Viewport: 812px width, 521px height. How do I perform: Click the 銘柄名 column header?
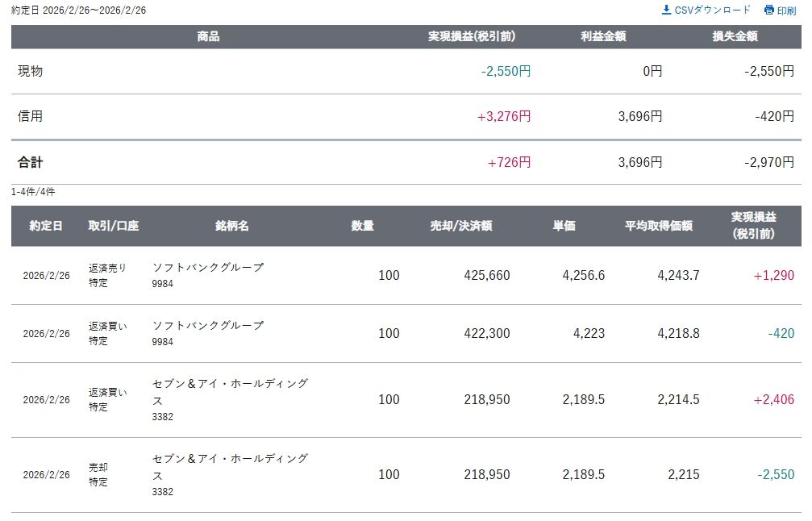click(x=232, y=226)
